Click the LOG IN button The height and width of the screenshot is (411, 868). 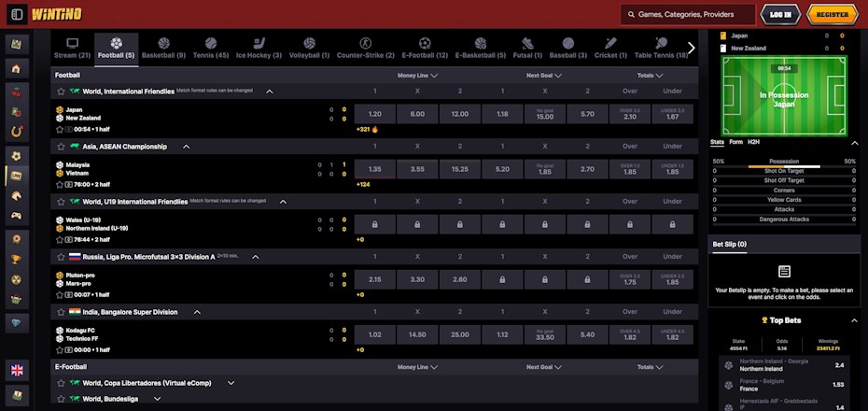pos(780,14)
